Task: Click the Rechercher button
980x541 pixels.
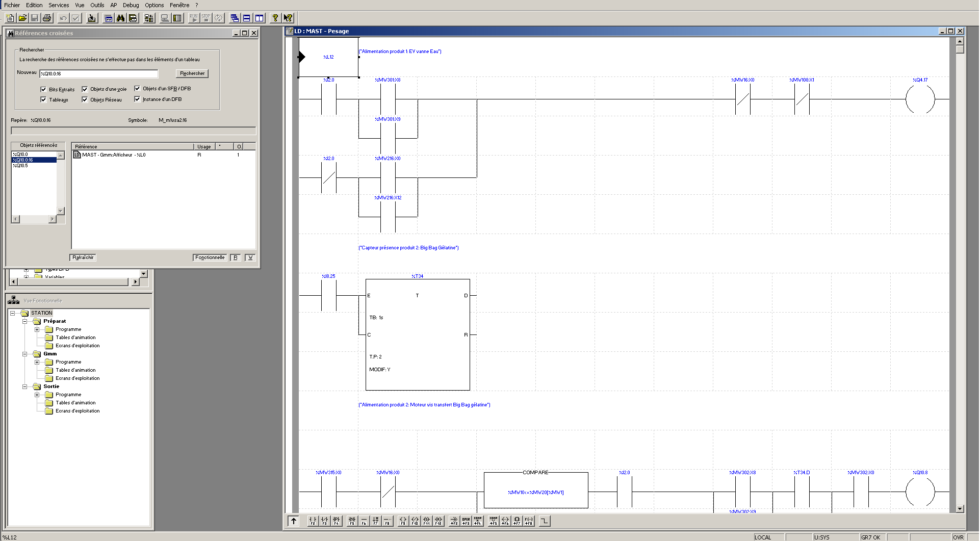Action: (192, 73)
